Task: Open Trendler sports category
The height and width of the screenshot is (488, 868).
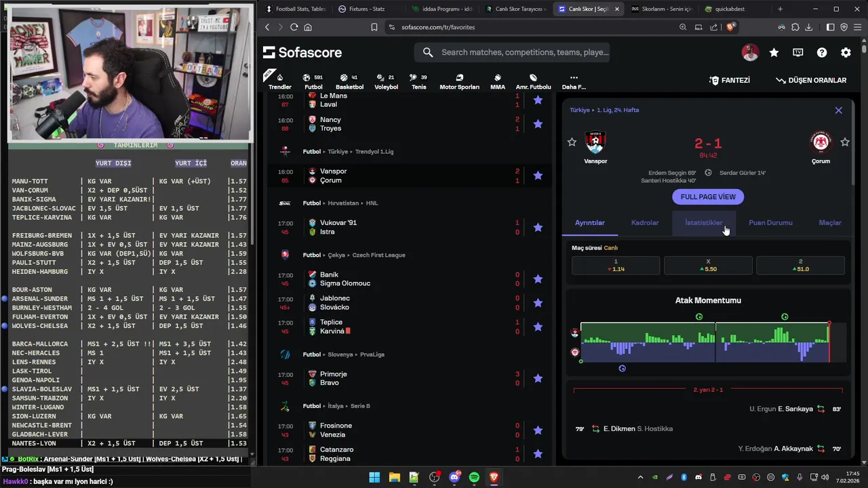Action: (x=279, y=81)
